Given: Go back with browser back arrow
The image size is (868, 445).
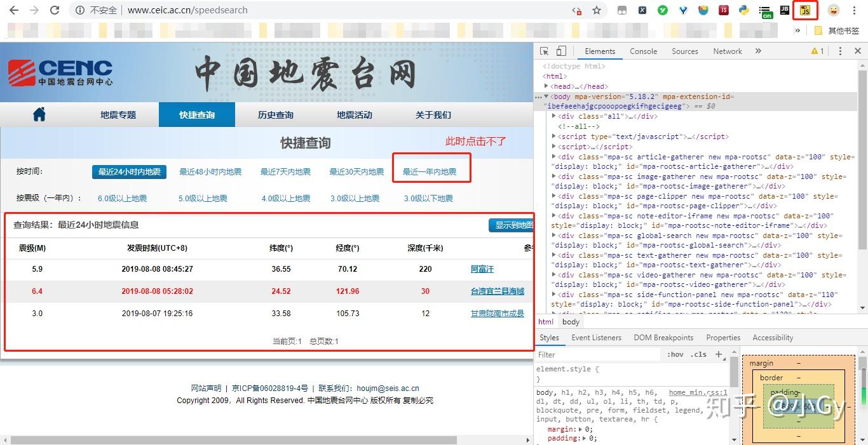Looking at the screenshot, I should click(x=14, y=10).
